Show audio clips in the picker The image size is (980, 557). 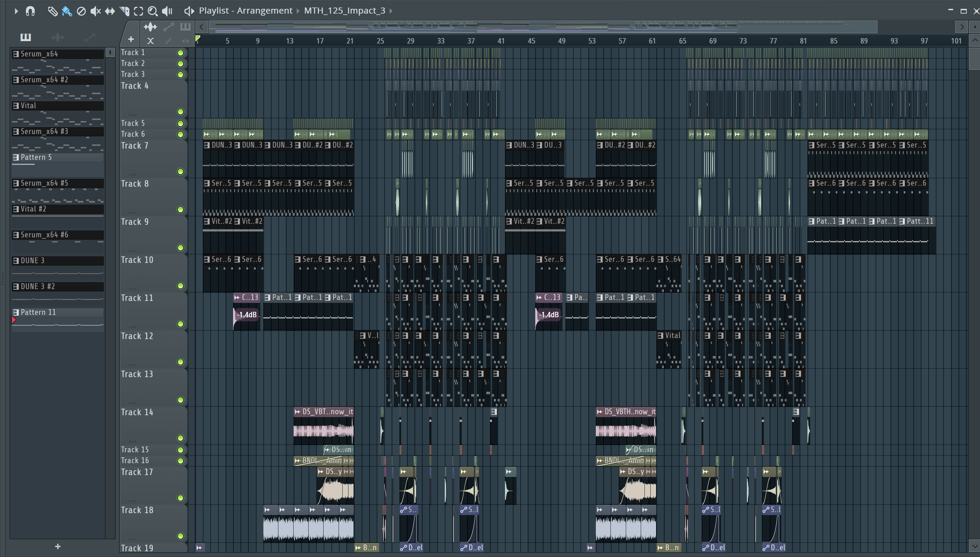click(58, 37)
